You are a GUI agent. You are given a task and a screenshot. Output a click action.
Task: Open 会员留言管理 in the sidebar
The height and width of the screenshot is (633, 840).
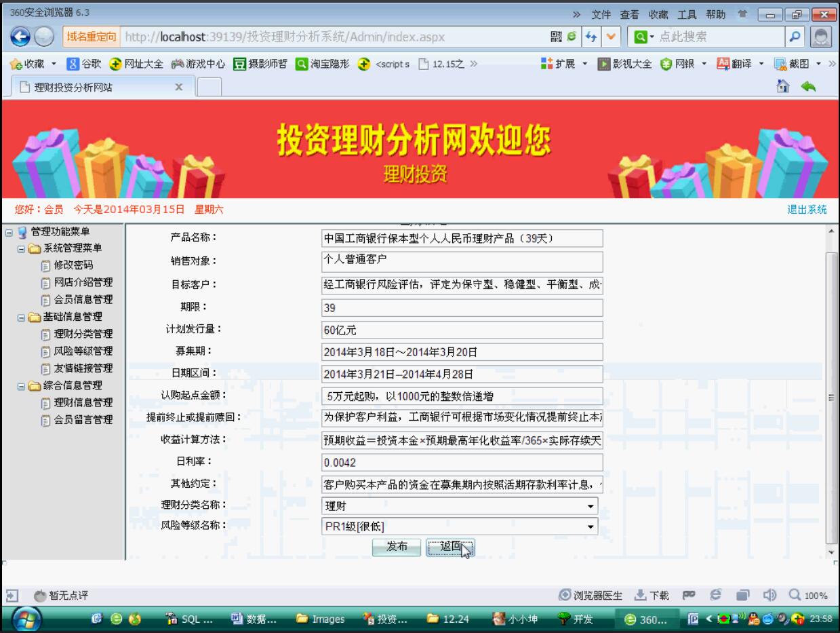(x=83, y=421)
